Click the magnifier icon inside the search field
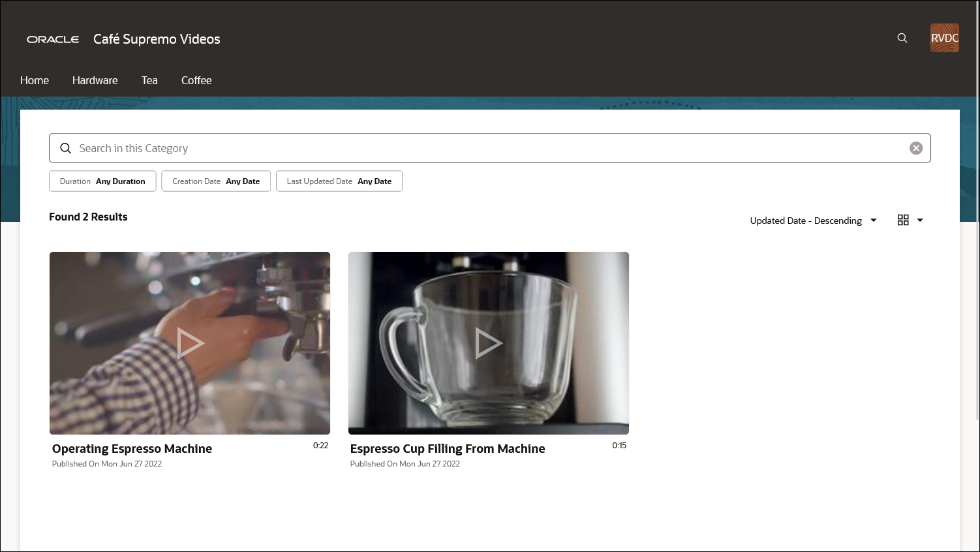Image resolution: width=980 pixels, height=552 pixels. [x=65, y=148]
